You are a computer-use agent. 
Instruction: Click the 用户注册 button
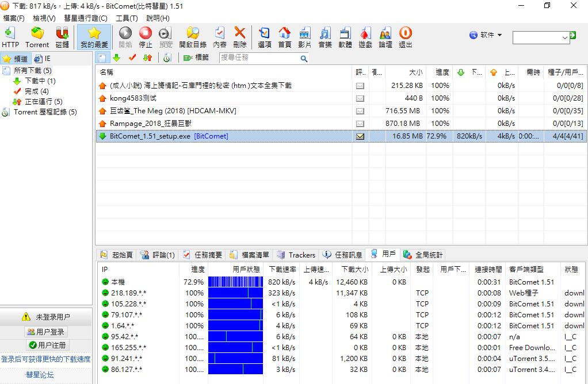47,345
